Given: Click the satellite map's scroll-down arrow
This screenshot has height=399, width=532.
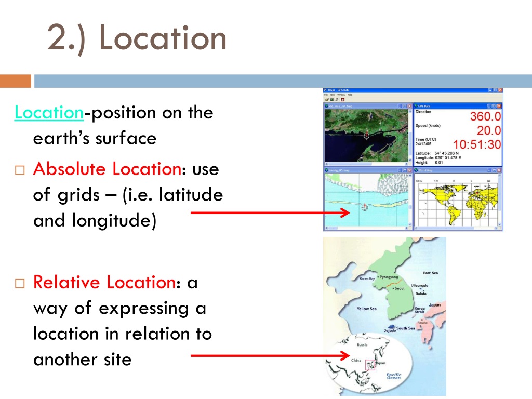Looking at the screenshot, I should (x=410, y=160).
